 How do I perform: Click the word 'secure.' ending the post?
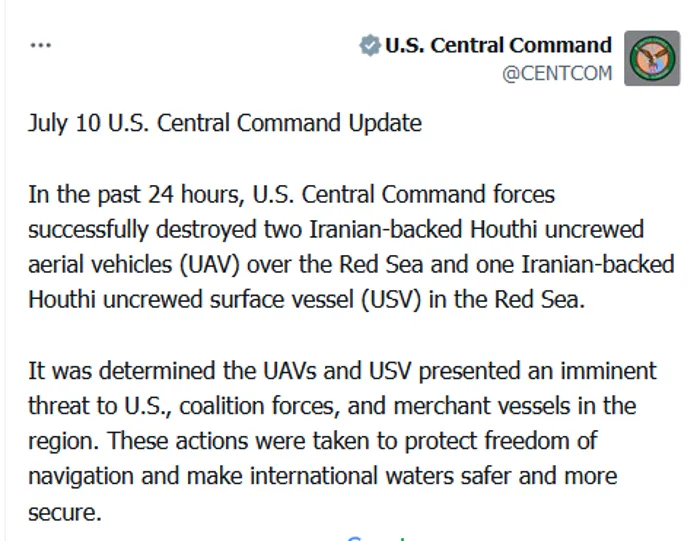[65, 512]
